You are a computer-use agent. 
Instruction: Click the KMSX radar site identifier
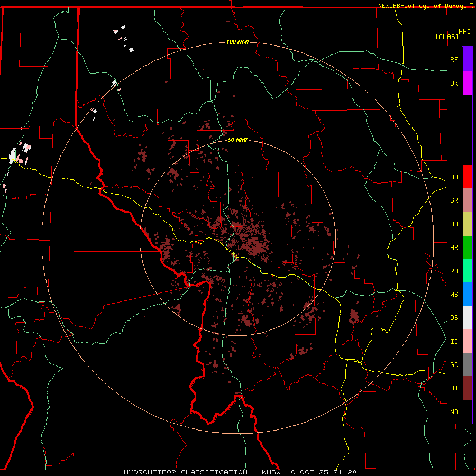tap(272, 472)
